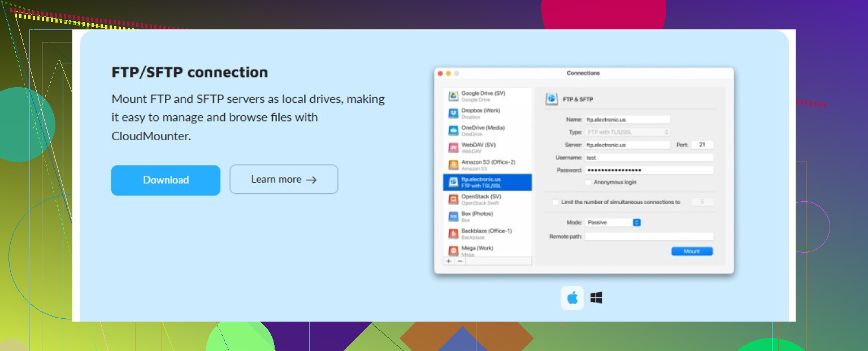Select the Backblaze (Office-1) connection name
Screen dimensions: 868x351
tap(487, 231)
